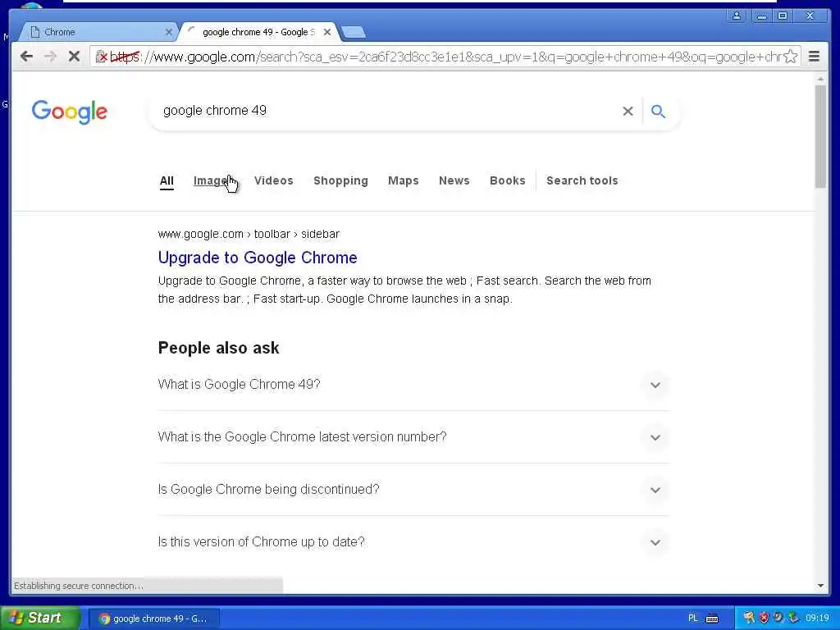Image resolution: width=840 pixels, height=630 pixels.
Task: Click the Chrome taskbar button
Action: click(x=153, y=619)
